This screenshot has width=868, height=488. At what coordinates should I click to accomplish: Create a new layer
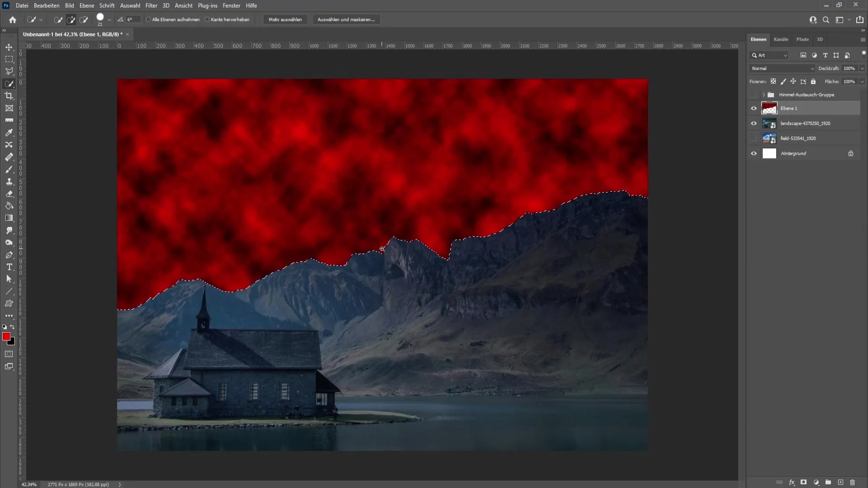(x=840, y=482)
